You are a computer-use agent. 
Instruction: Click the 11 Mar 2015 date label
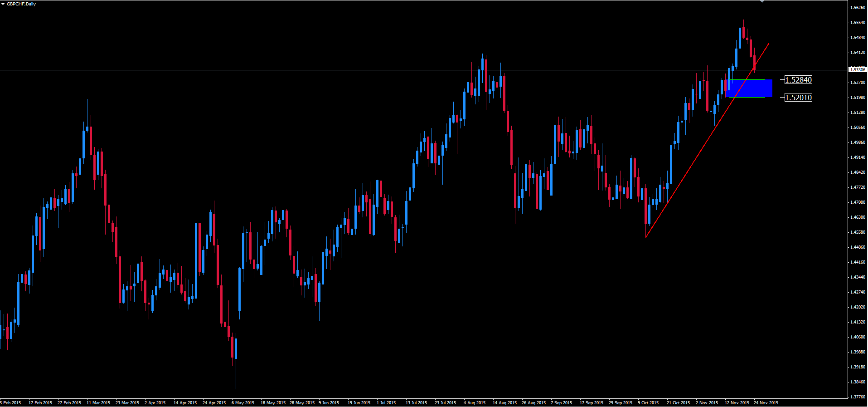[x=98, y=402]
